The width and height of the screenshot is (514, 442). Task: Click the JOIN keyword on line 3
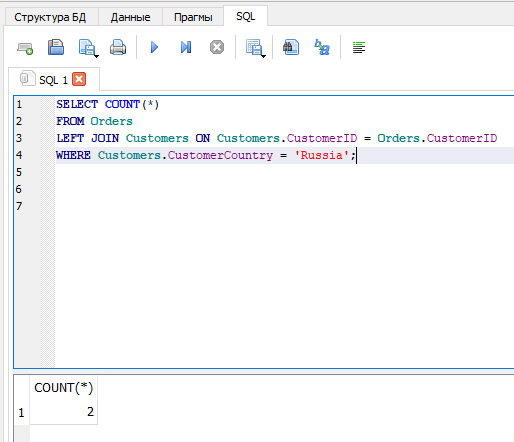[x=105, y=138]
